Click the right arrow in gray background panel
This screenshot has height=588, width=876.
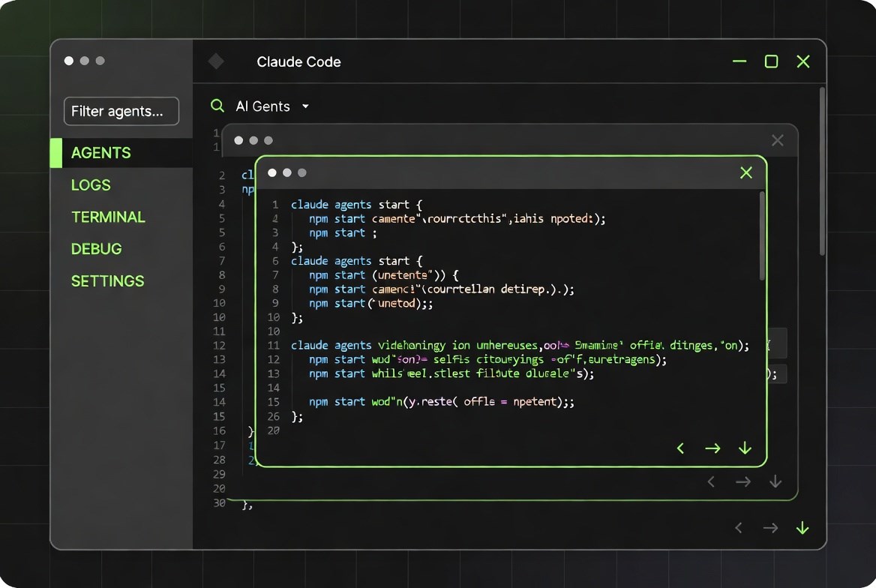click(743, 481)
